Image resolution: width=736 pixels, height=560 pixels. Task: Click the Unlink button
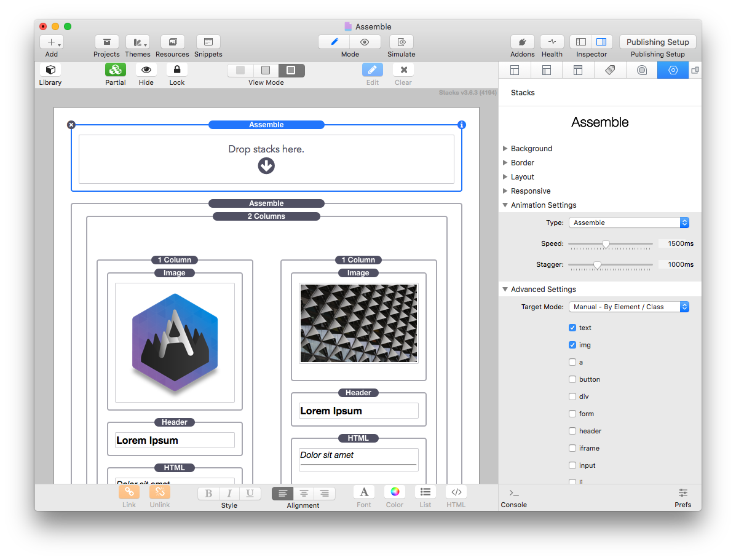(160, 492)
